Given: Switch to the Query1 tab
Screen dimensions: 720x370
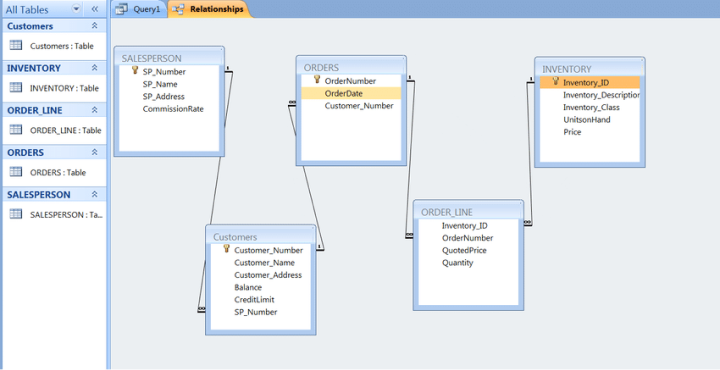Looking at the screenshot, I should (139, 9).
